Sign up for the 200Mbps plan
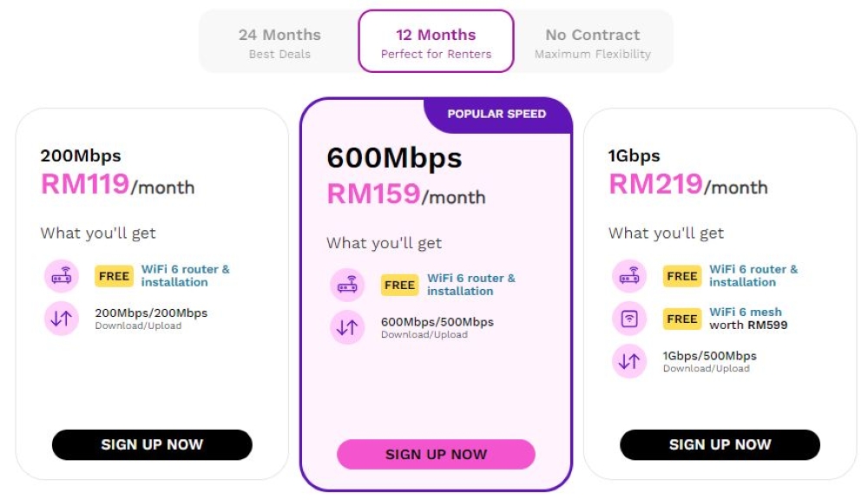Screen dimensions: 868x500 coord(152,444)
